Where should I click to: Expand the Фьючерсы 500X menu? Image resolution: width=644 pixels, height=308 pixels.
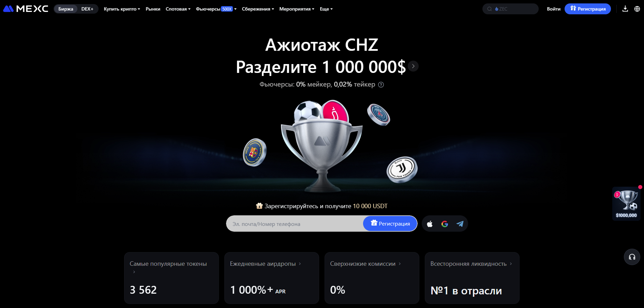pyautogui.click(x=216, y=9)
